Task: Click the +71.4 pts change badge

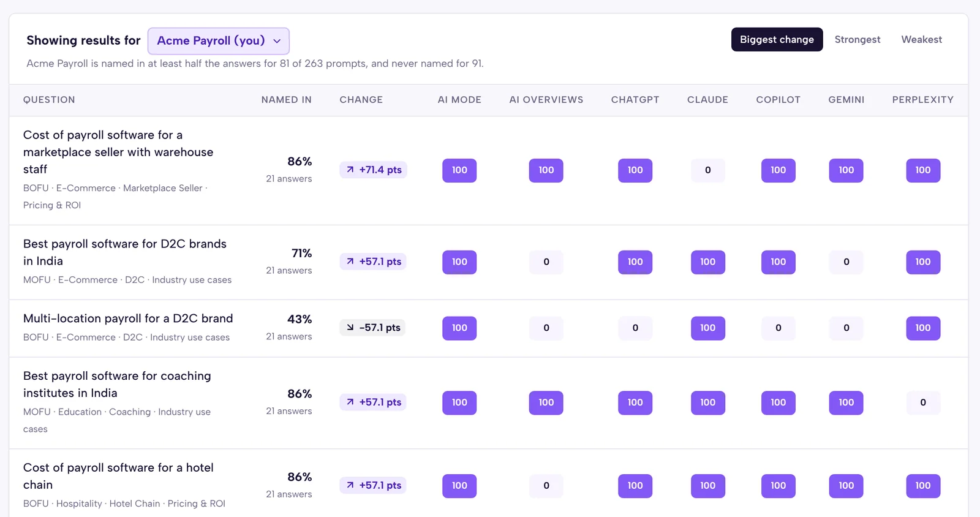Action: tap(373, 170)
